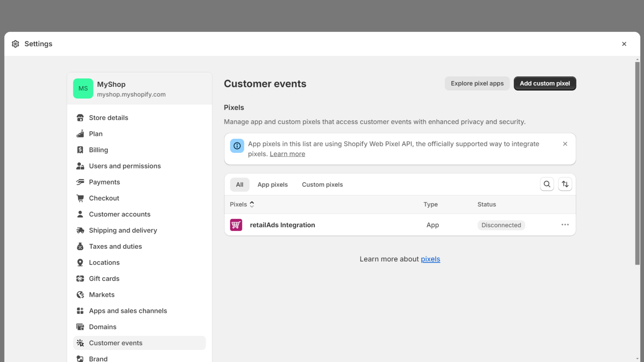This screenshot has width=644, height=362.
Task: Go to Shipping and delivery settings
Action: 123,230
